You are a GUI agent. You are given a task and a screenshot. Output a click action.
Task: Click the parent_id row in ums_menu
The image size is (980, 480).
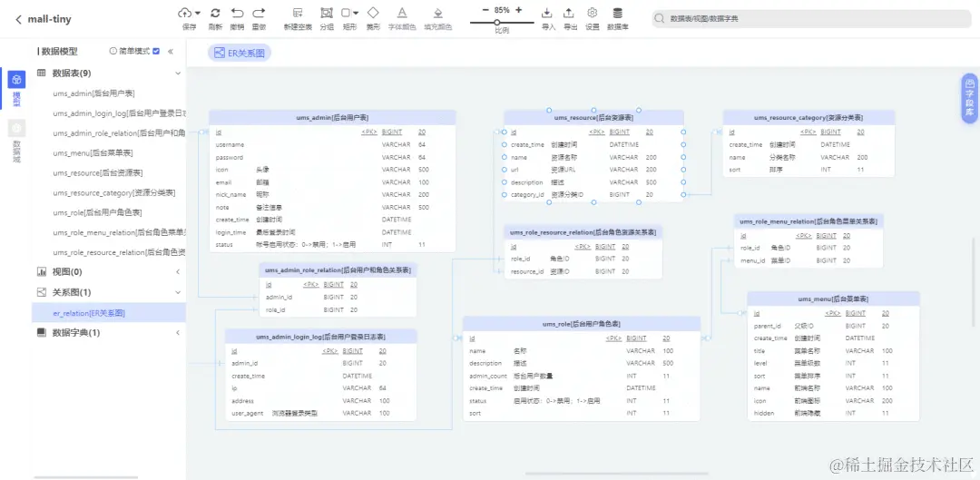pos(834,326)
